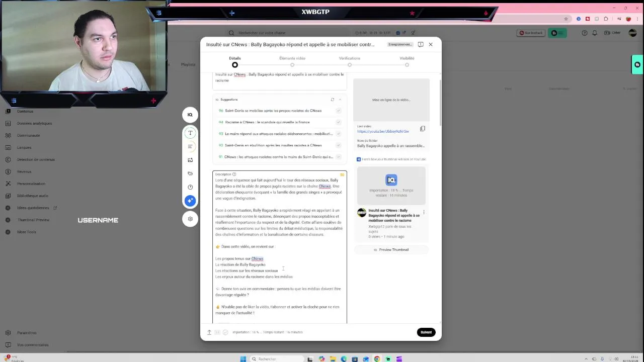The height and width of the screenshot is (362, 644).
Task: Open Langues in Studio sidebar
Action: [24, 147]
